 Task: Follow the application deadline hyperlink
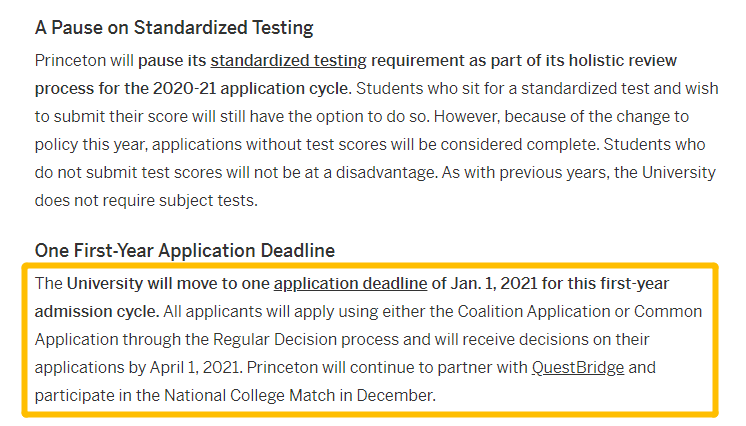(350, 283)
